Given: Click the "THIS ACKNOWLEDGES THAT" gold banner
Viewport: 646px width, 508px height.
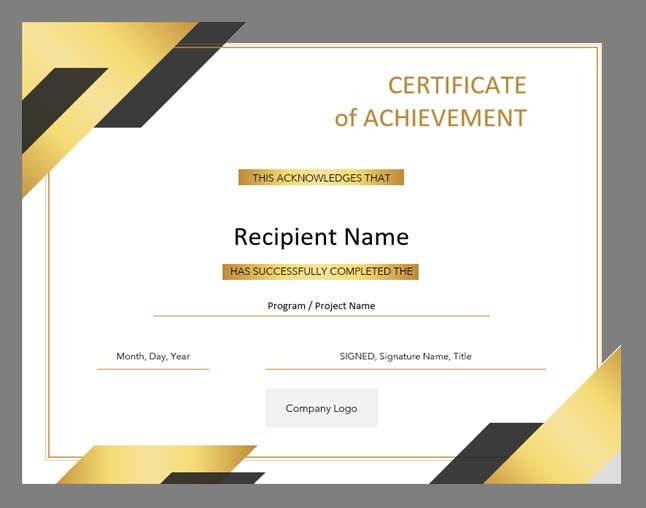Looking at the screenshot, I should [x=321, y=178].
